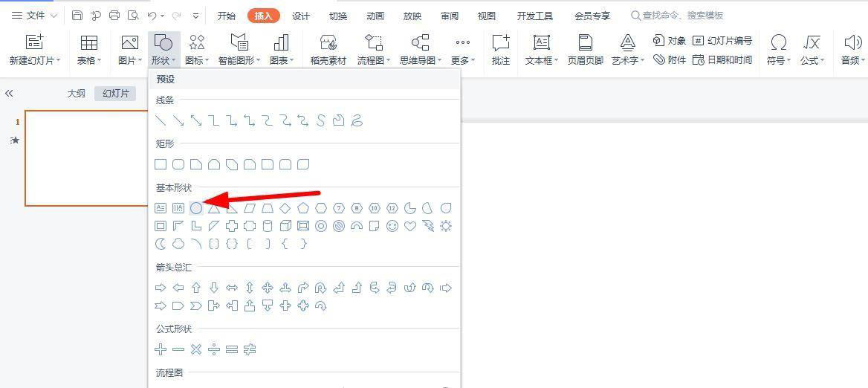The width and height of the screenshot is (868, 388).
Task: Select the diamond shape
Action: click(x=285, y=208)
